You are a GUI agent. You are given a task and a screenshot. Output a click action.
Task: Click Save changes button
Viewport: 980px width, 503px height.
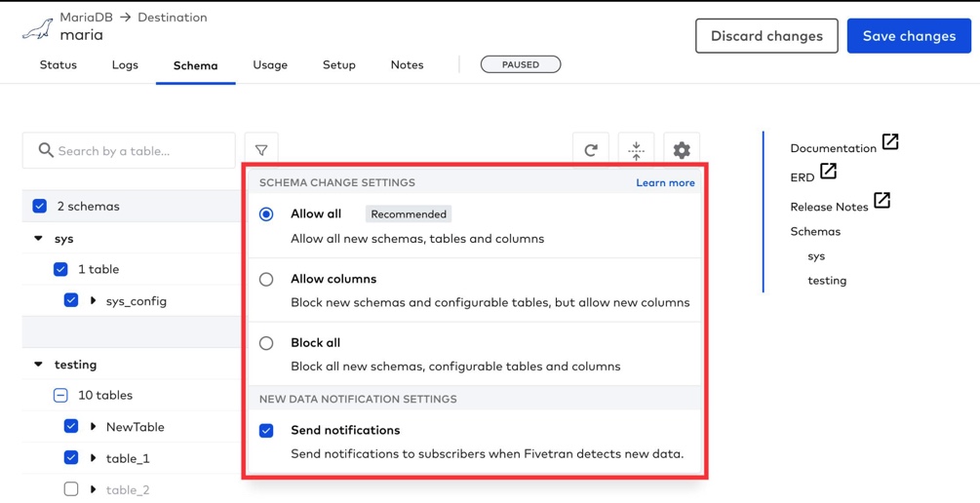point(910,36)
